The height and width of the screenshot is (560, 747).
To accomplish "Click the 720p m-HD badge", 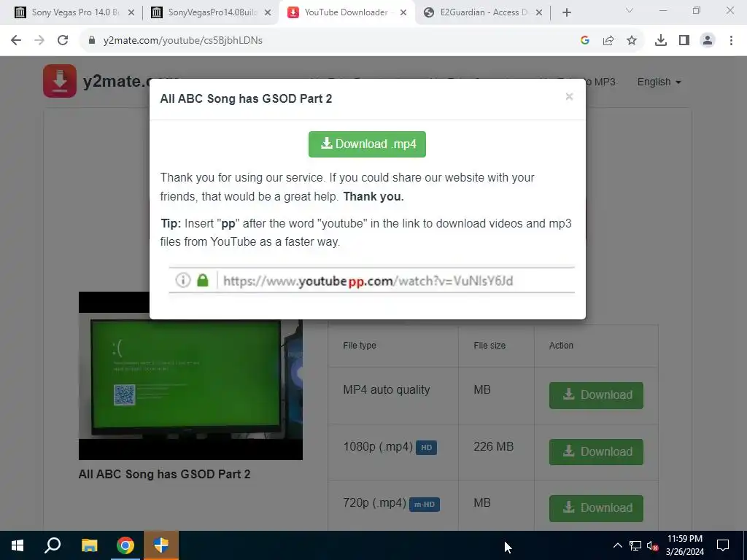I will pyautogui.click(x=424, y=504).
